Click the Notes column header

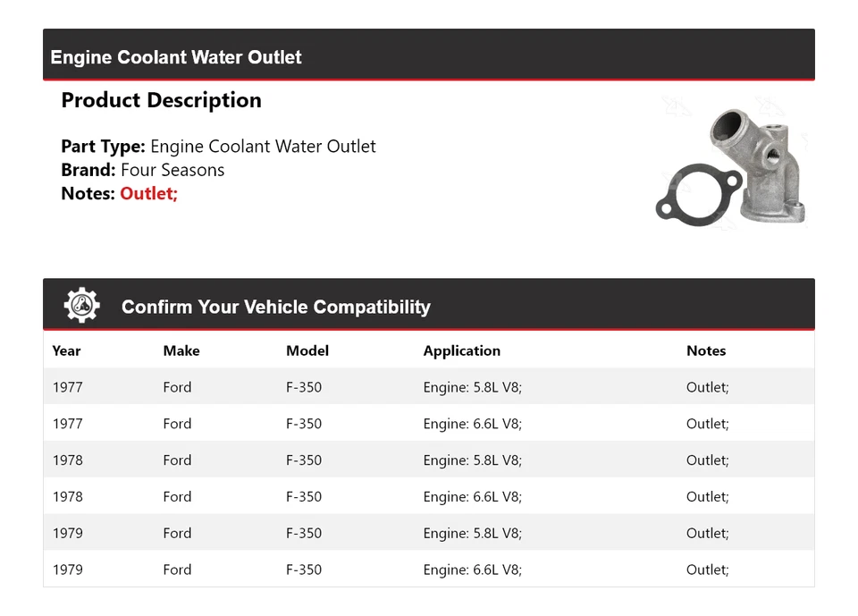point(706,350)
